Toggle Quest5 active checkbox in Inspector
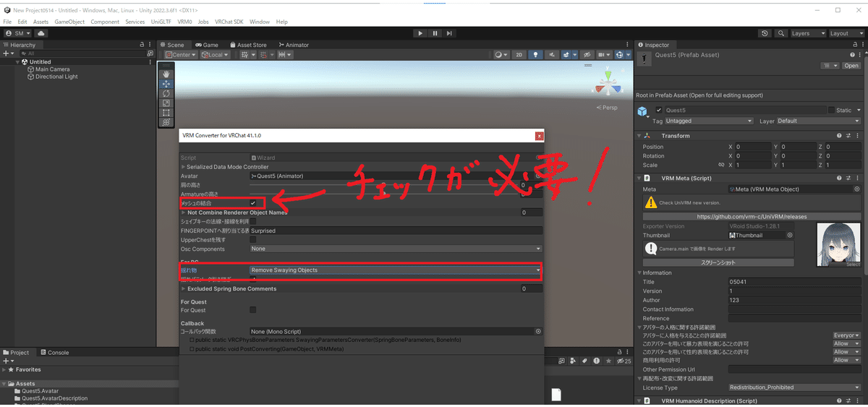This screenshot has width=868, height=407. 659,110
